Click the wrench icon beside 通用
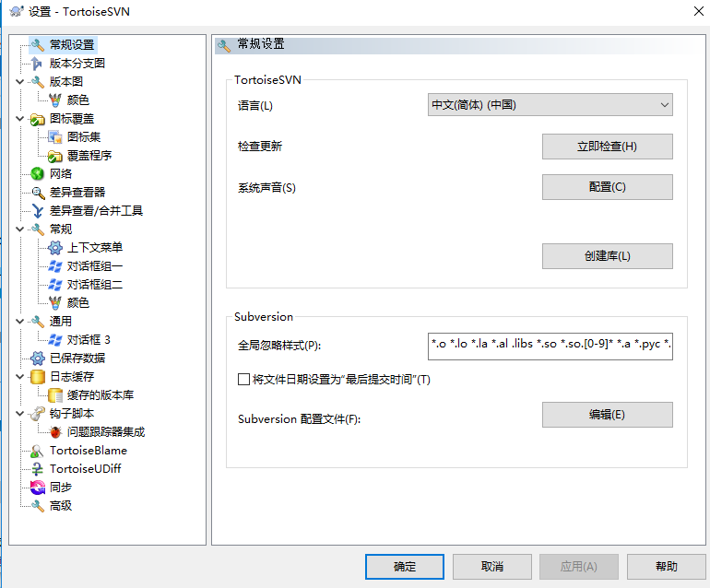The height and width of the screenshot is (588, 710). 38,322
